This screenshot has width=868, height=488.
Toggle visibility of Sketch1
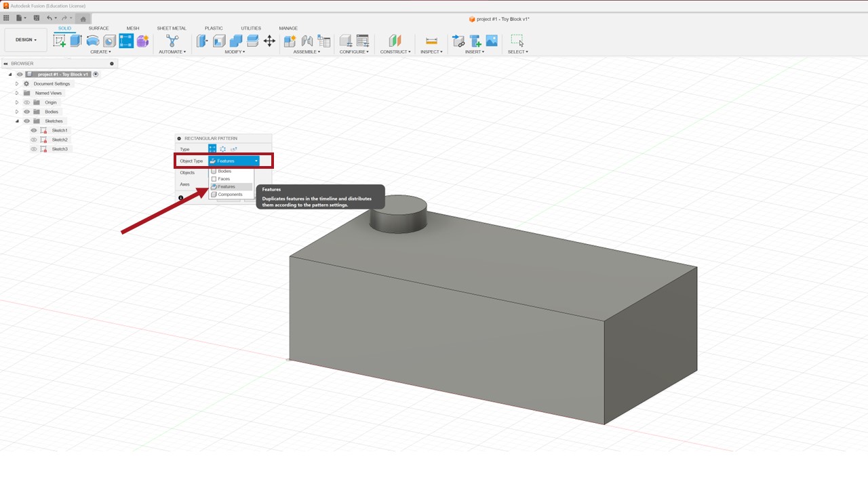[34, 130]
